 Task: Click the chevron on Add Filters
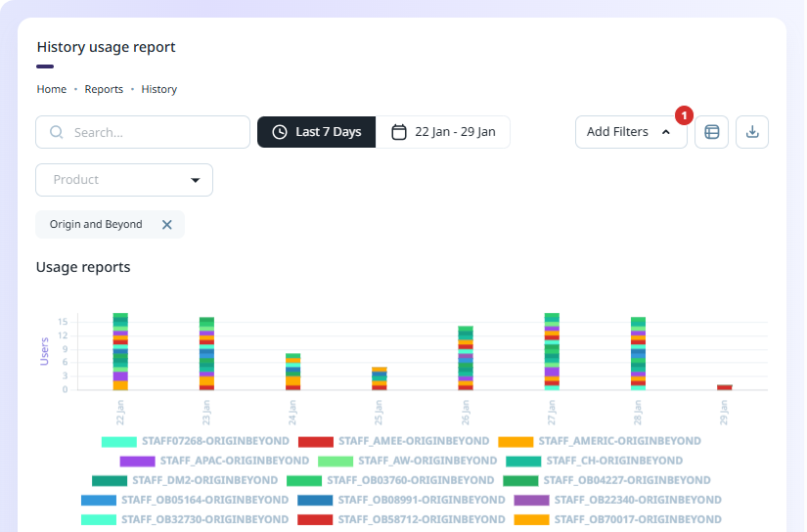point(665,132)
